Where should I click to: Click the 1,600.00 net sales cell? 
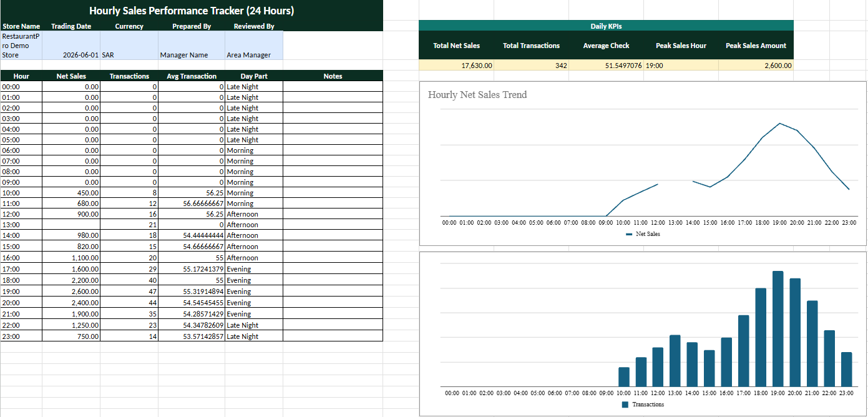point(71,269)
